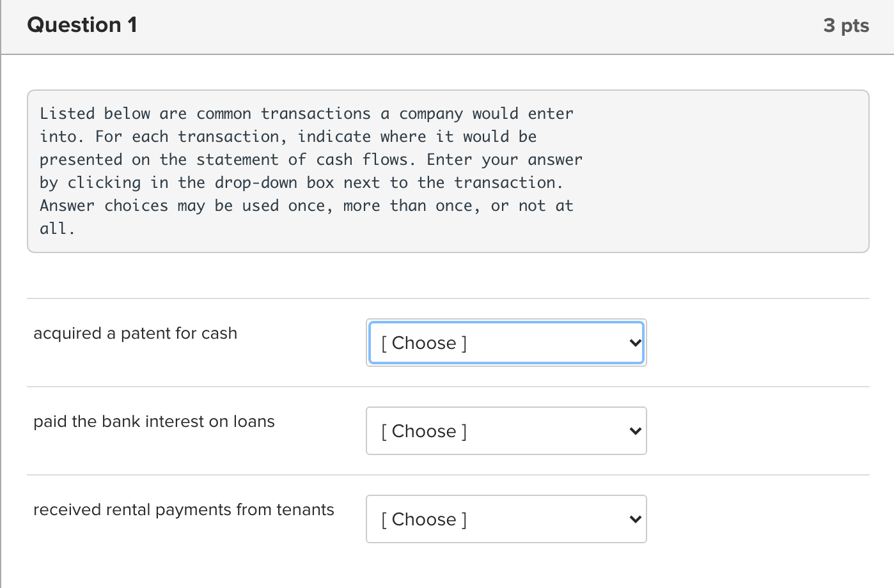Click Choose inside the second dropdown
Viewport: 894px width, 588px height.
[x=423, y=431]
